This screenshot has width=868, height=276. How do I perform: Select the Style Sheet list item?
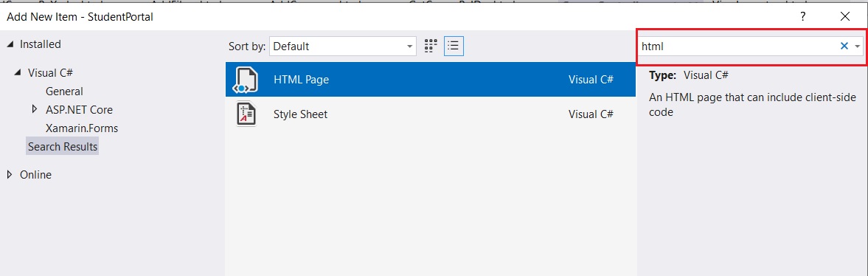431,114
